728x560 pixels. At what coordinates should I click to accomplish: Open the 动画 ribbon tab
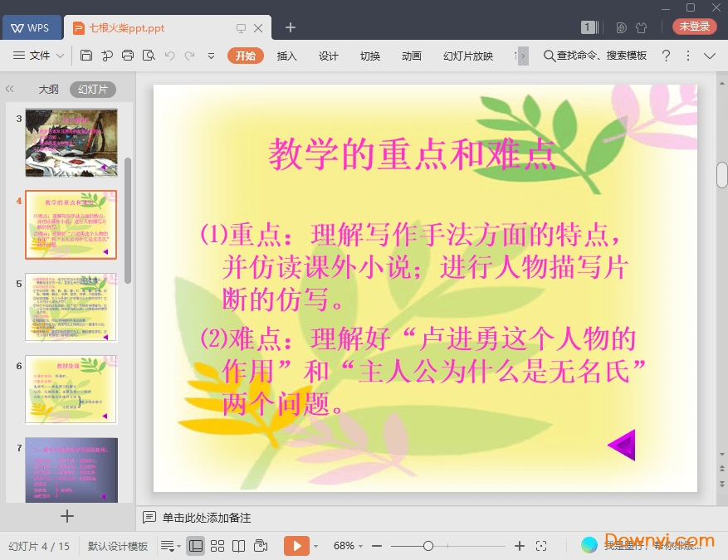click(411, 56)
